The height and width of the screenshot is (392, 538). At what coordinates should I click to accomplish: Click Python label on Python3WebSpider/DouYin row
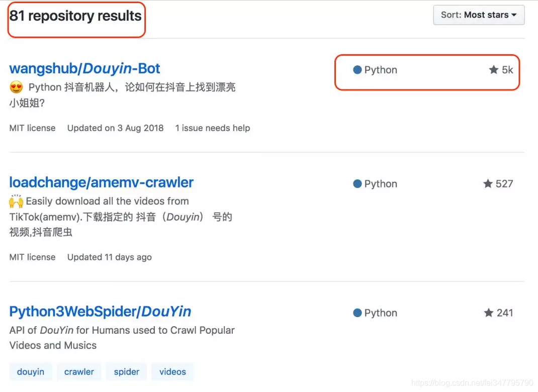pyautogui.click(x=381, y=313)
